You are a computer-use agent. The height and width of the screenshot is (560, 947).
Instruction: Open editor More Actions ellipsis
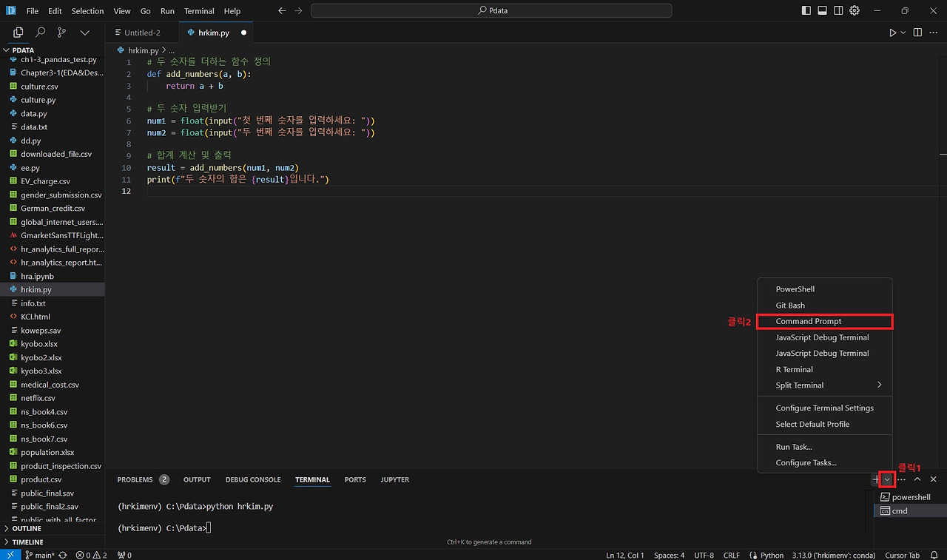(934, 33)
